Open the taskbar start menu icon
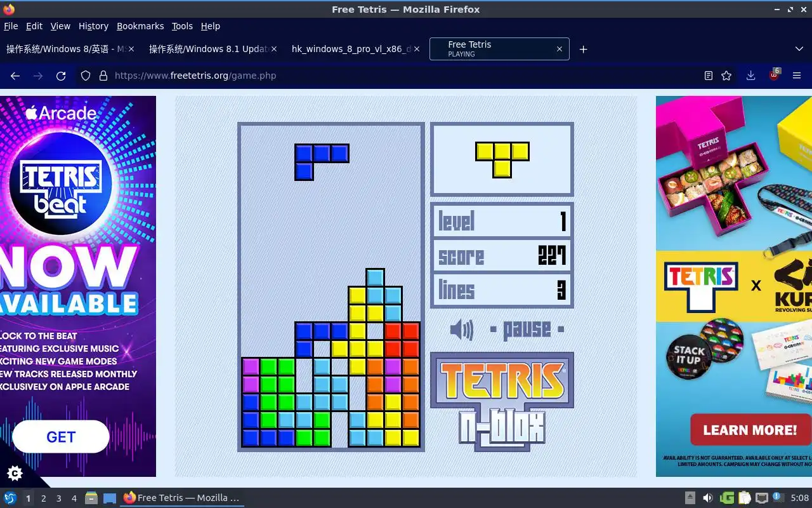 tap(10, 498)
